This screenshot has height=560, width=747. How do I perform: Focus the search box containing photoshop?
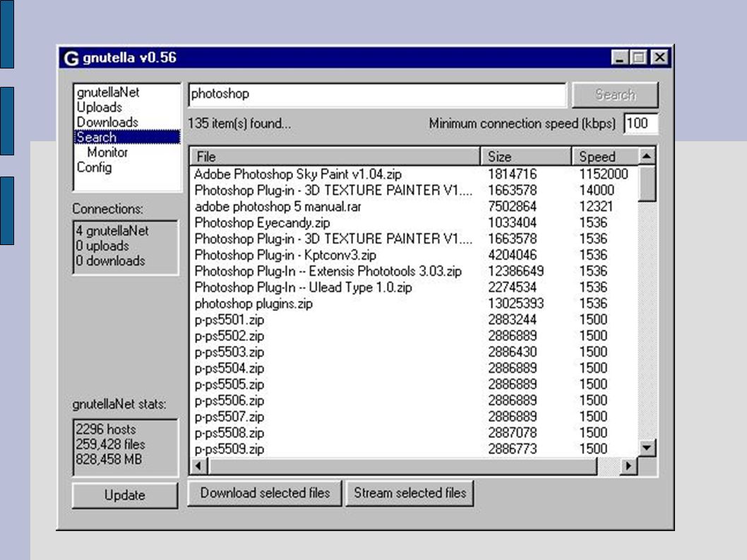377,94
